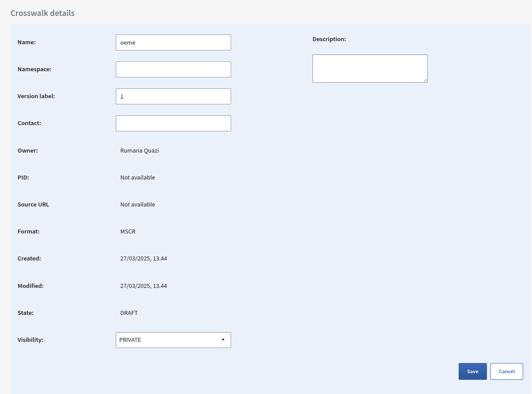Click the Contact: label
Viewport: 532px width, 394px height.
pyautogui.click(x=29, y=123)
